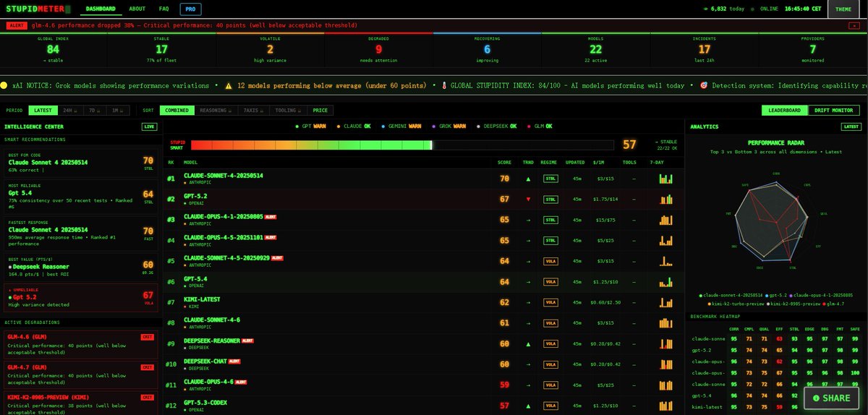Click the GPT WARN provider status
Screen dimensions: 868x415
(x=311, y=127)
